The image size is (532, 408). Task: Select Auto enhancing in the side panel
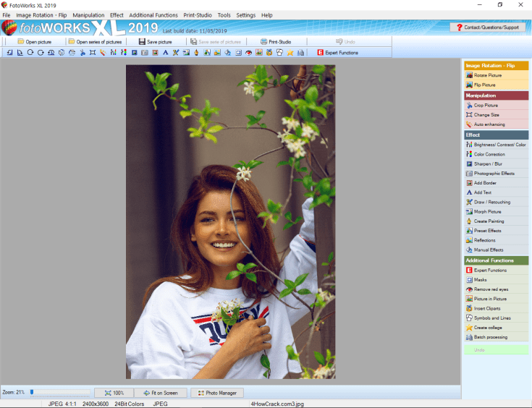(x=496, y=124)
